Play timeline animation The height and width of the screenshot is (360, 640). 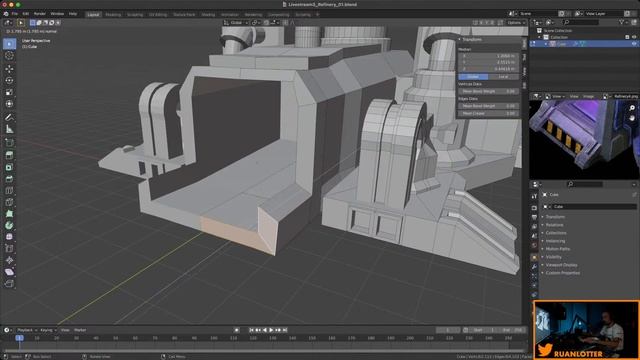tap(271, 330)
